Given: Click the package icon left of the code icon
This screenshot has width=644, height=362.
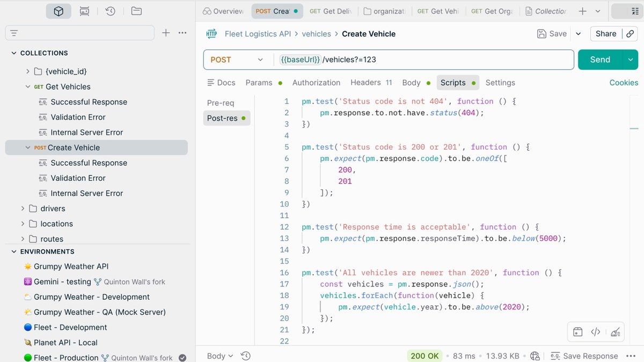Looking at the screenshot, I should tap(577, 332).
